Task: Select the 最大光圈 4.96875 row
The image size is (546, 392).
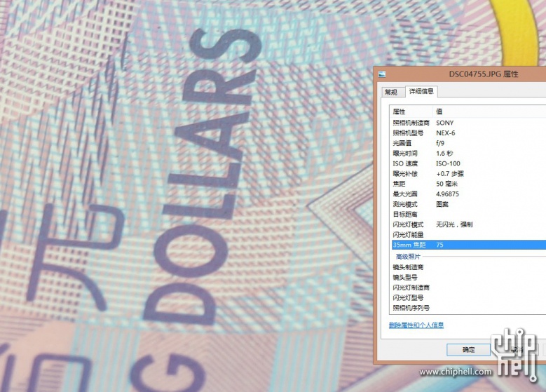Action: (x=469, y=194)
